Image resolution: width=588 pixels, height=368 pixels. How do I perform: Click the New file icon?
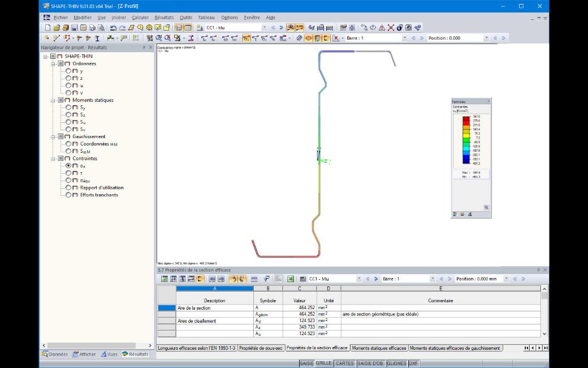pyautogui.click(x=47, y=27)
